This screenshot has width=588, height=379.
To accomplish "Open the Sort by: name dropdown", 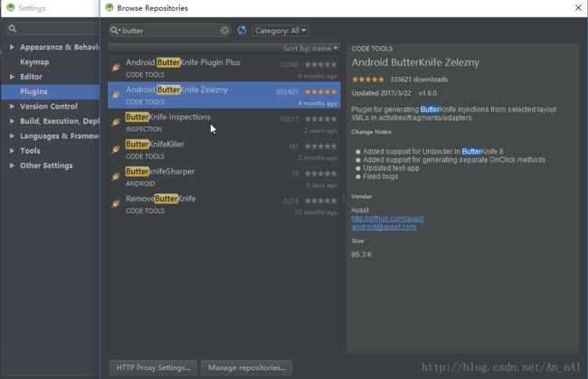I will pyautogui.click(x=310, y=48).
